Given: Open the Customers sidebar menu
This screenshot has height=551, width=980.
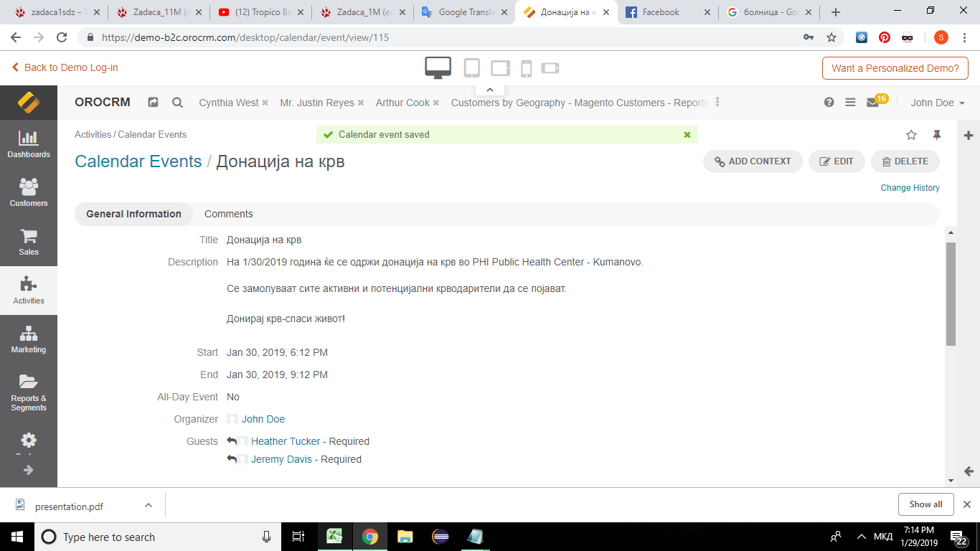Looking at the screenshot, I should pos(29,193).
